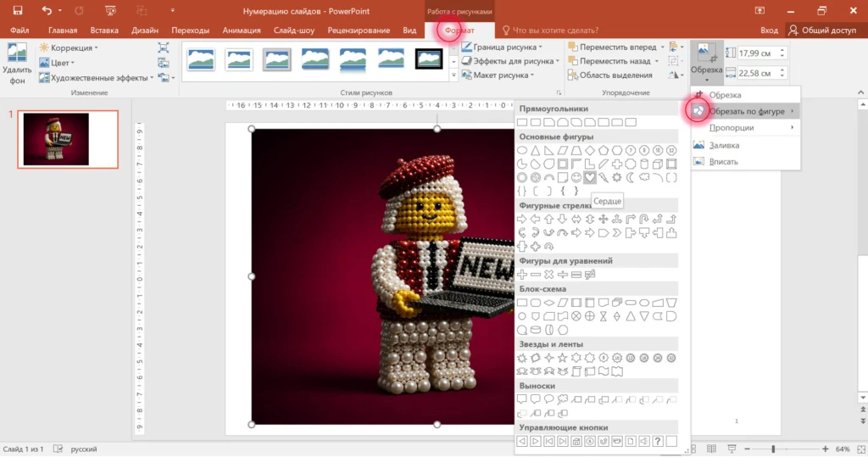
Task: Select Обрезать по фигуре menu item
Action: (x=745, y=111)
